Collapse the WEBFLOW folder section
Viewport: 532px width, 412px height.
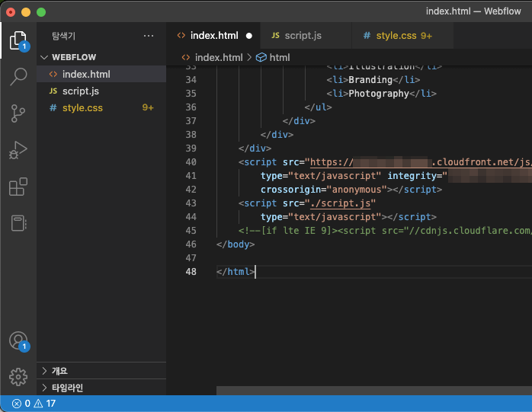click(102, 57)
